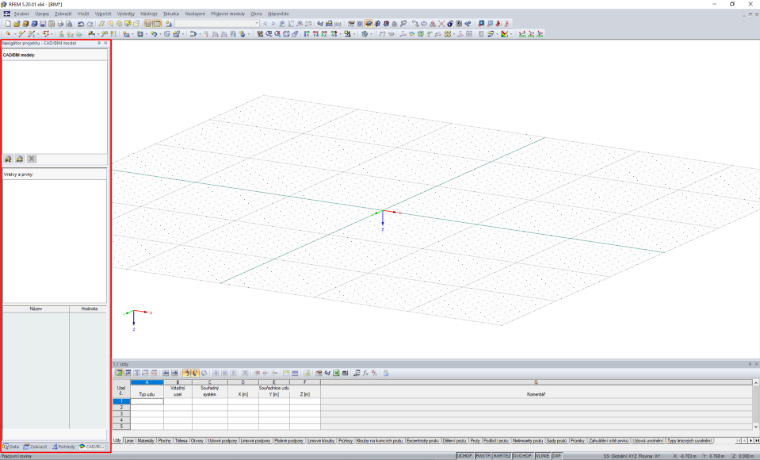Screen dimensions: 760x460
Task: Open the Nástroje menu
Action: [149, 14]
